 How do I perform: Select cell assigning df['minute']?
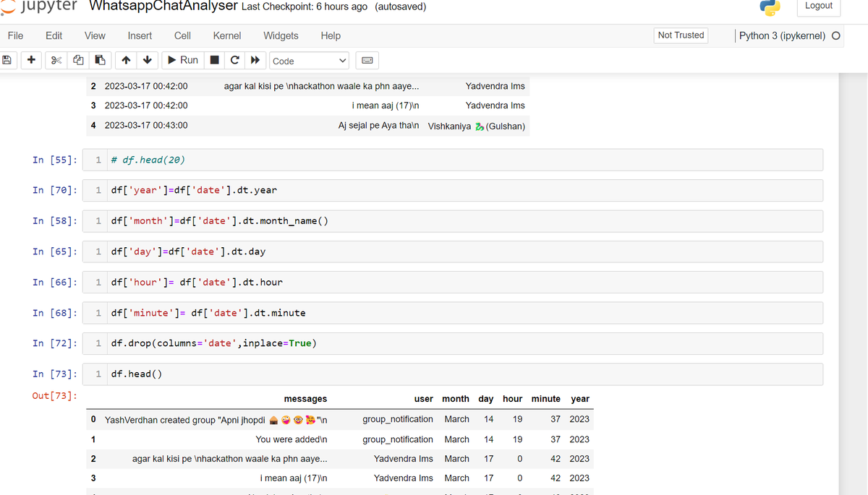point(454,313)
